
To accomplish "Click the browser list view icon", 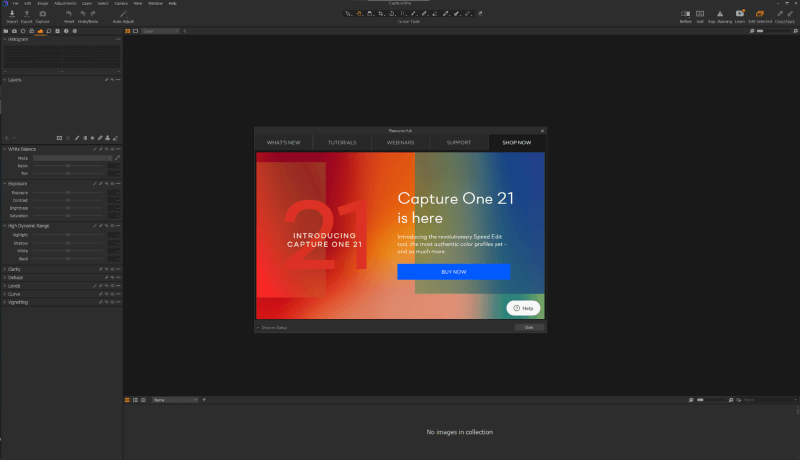I will (135, 400).
